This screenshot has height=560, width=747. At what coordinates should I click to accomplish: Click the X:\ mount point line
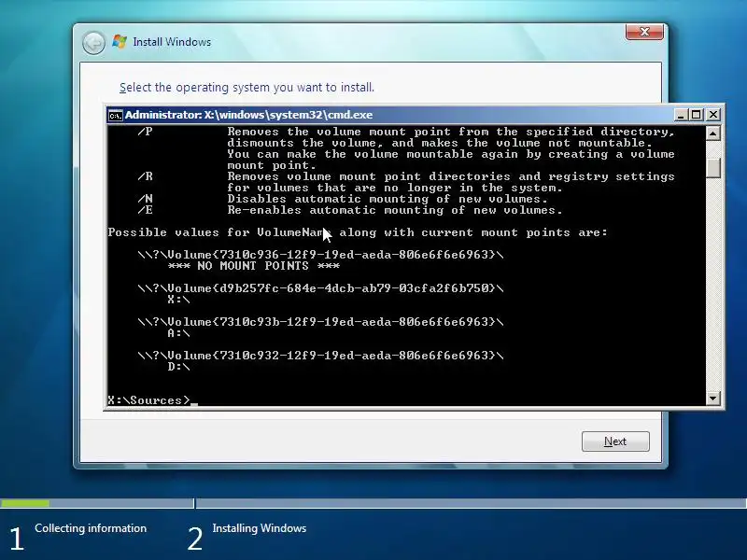(178, 300)
